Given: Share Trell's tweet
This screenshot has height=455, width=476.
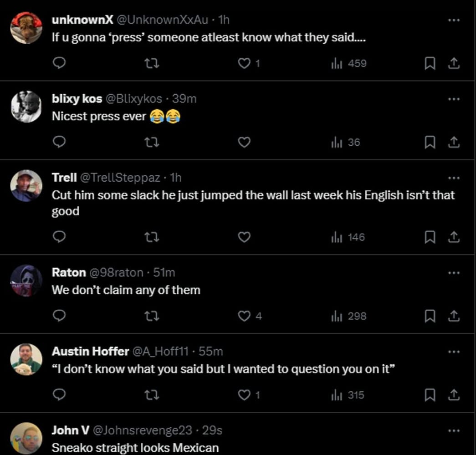Looking at the screenshot, I should point(454,237).
